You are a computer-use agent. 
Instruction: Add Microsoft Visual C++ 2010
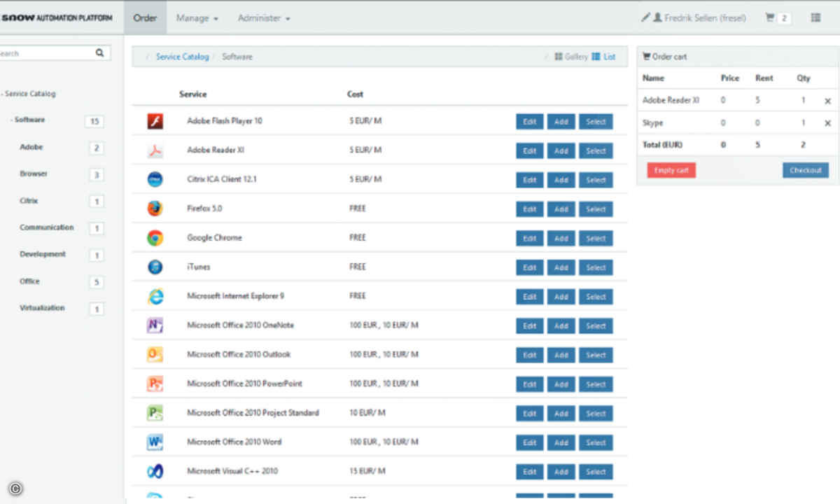[561, 472]
